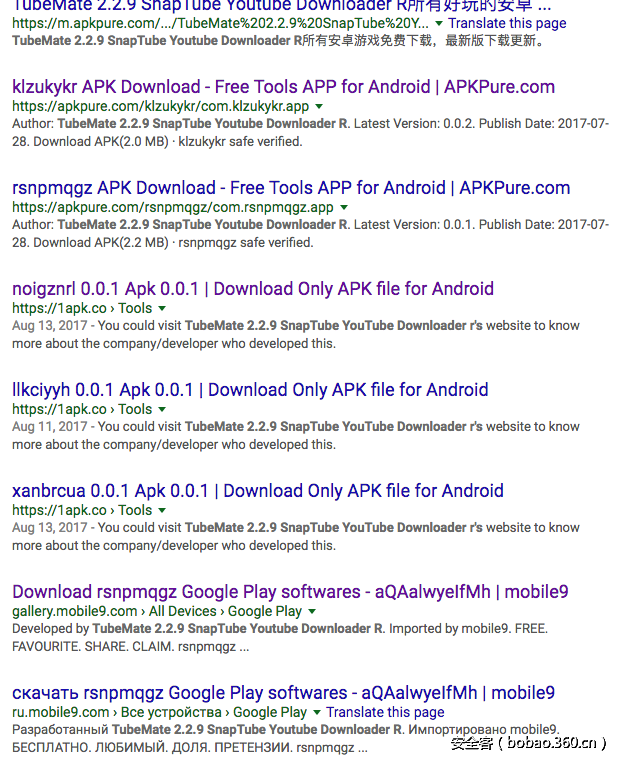Image resolution: width=621 pixels, height=761 pixels.
Task: Click Translate this page for m.apkpure.com result
Action: [x=507, y=23]
